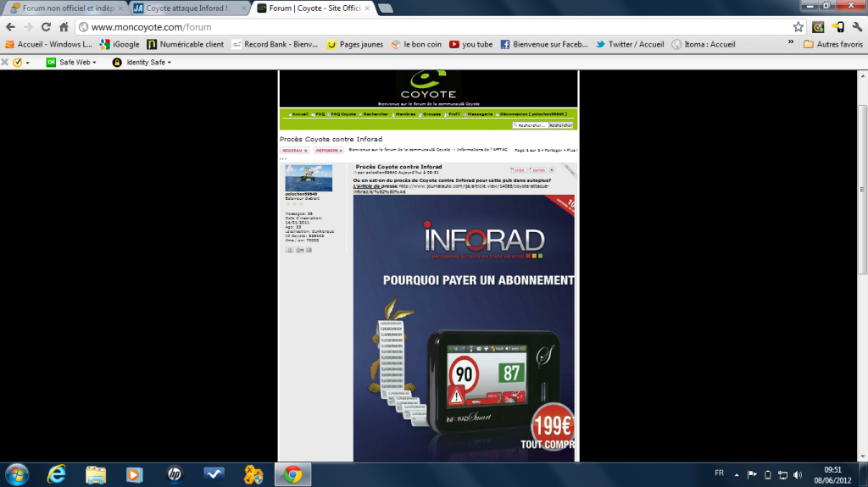Click the page vertical scrollbar thumb
The width and height of the screenshot is (868, 487).
pyautogui.click(x=862, y=189)
